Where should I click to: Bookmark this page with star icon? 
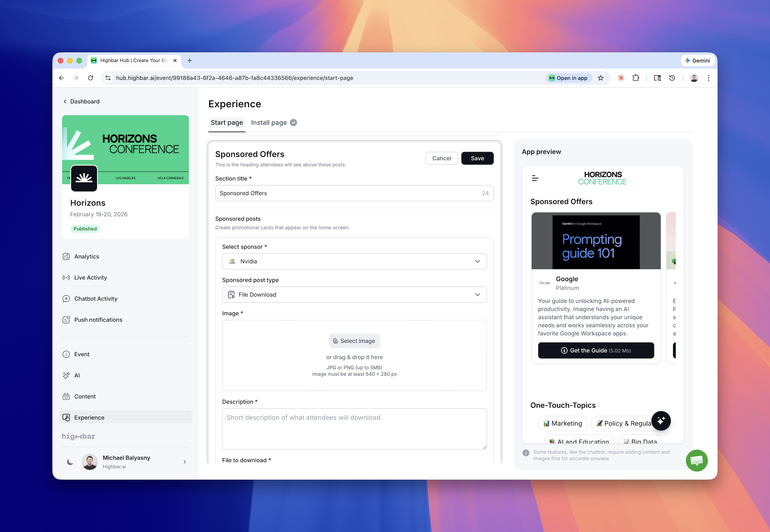(x=601, y=78)
